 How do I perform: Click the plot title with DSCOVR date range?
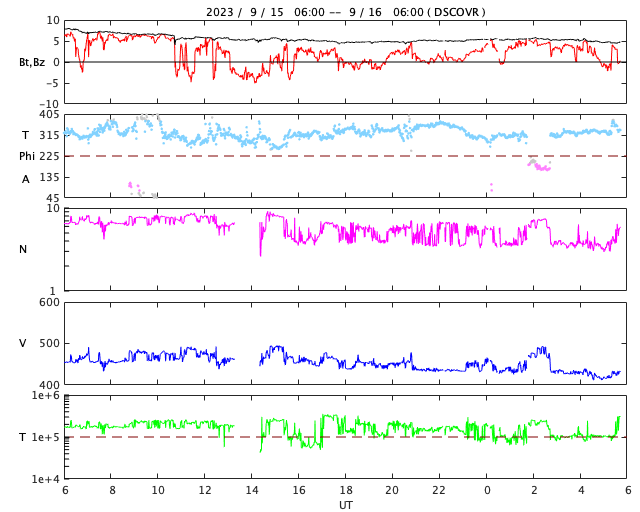(x=345, y=12)
